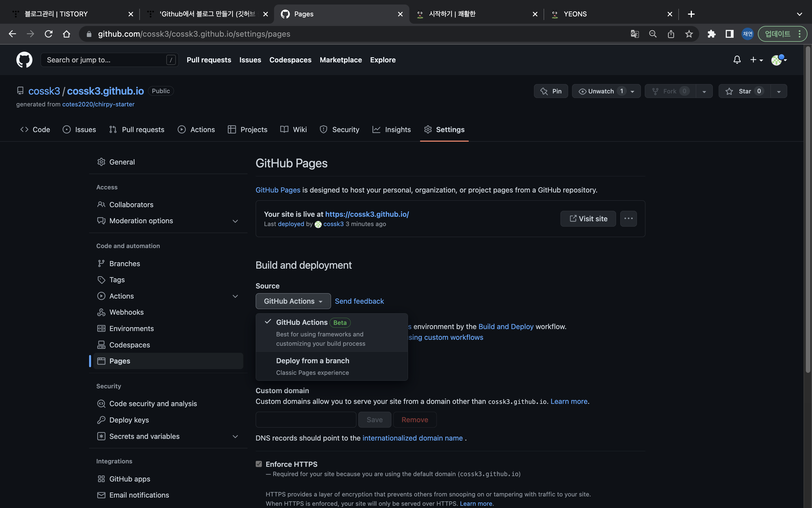
Task: Open Collaborators settings
Action: pyautogui.click(x=168, y=205)
